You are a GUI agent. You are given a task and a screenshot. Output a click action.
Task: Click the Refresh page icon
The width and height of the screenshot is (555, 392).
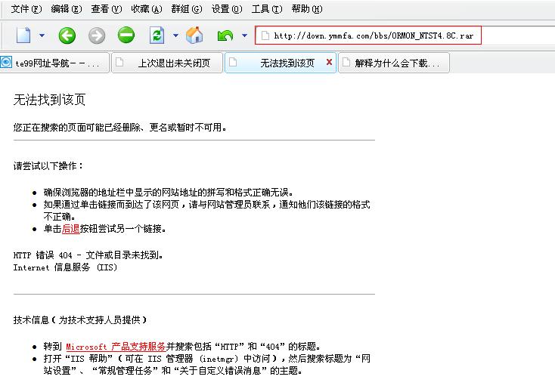click(x=157, y=35)
